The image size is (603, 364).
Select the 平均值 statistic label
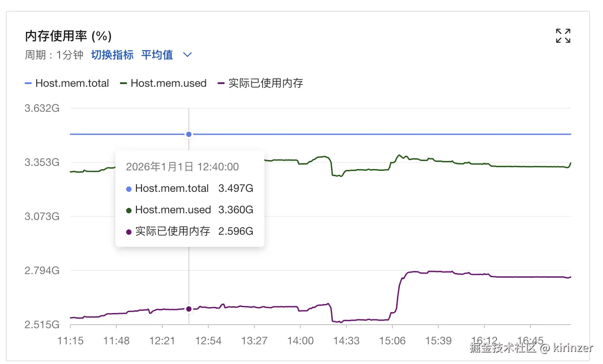[x=157, y=55]
